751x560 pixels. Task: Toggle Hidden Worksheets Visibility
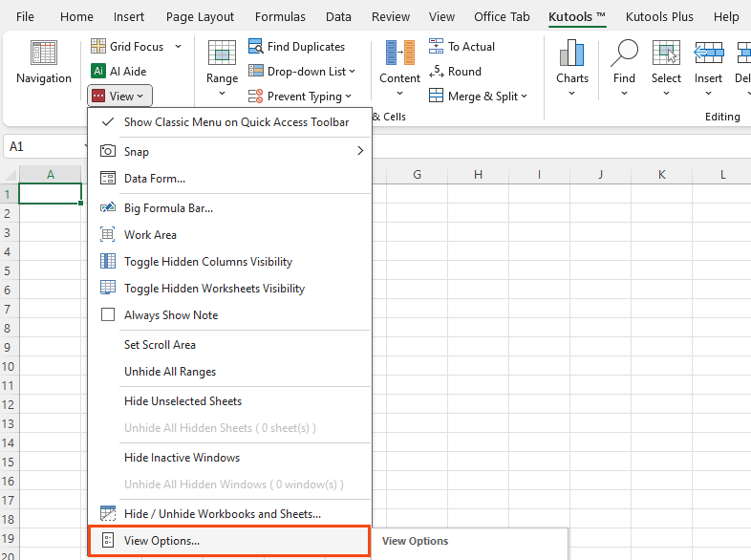214,289
